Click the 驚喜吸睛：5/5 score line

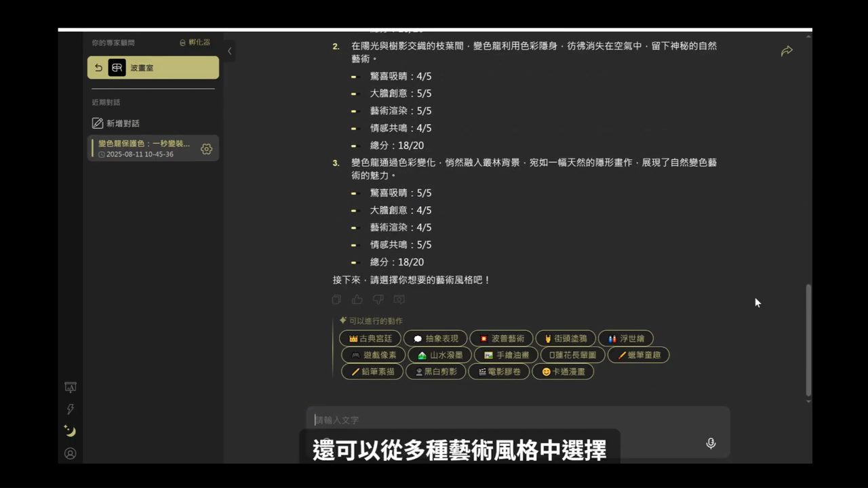coord(401,192)
